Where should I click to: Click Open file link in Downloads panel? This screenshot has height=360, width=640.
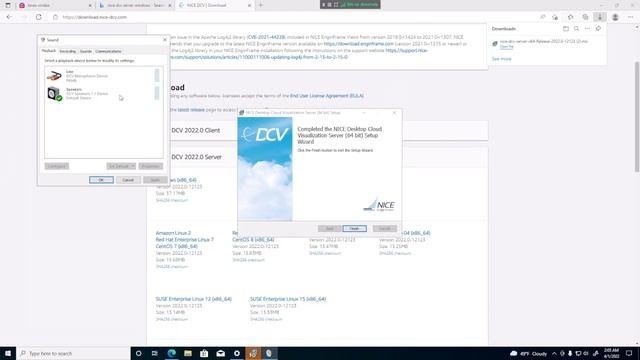[507, 47]
